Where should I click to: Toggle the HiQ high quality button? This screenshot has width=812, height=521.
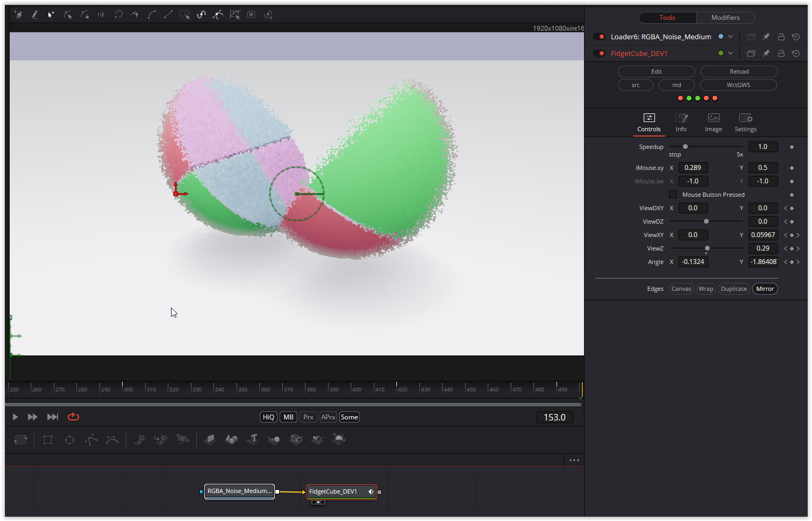268,417
